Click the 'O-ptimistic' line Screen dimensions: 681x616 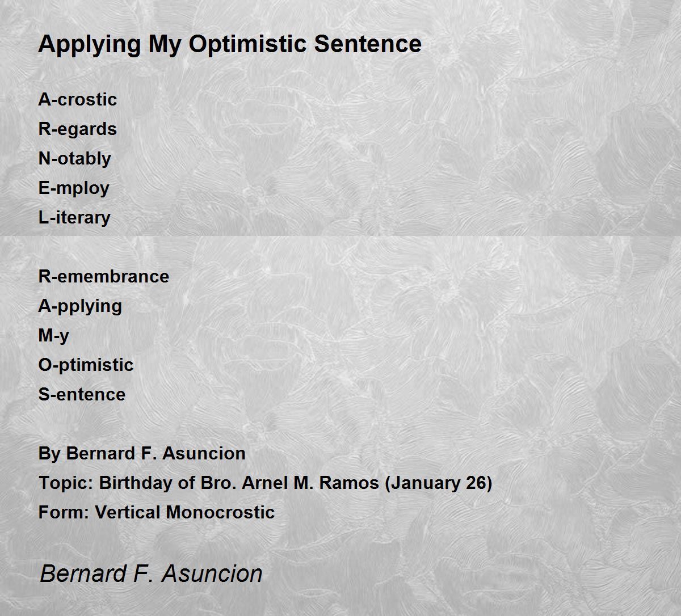tap(86, 365)
